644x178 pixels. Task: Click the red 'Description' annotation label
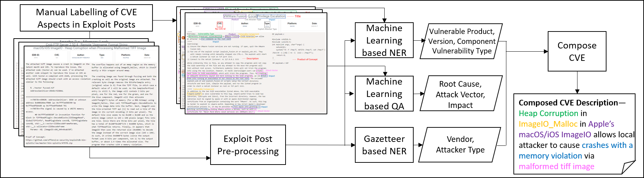point(253,59)
